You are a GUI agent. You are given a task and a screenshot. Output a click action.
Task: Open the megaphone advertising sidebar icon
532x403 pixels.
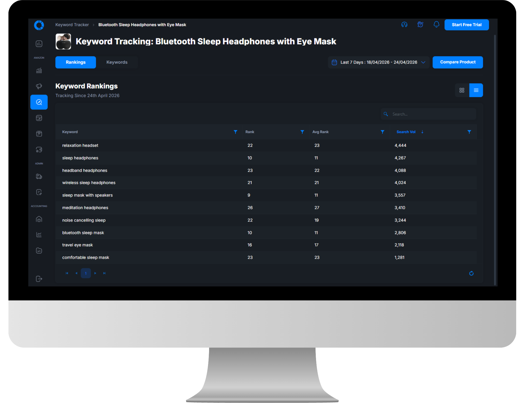[x=39, y=86]
